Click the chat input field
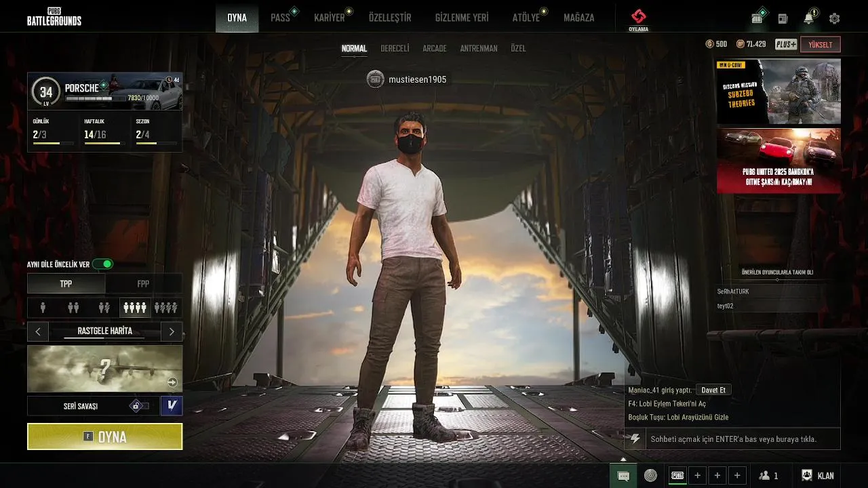 tap(743, 439)
